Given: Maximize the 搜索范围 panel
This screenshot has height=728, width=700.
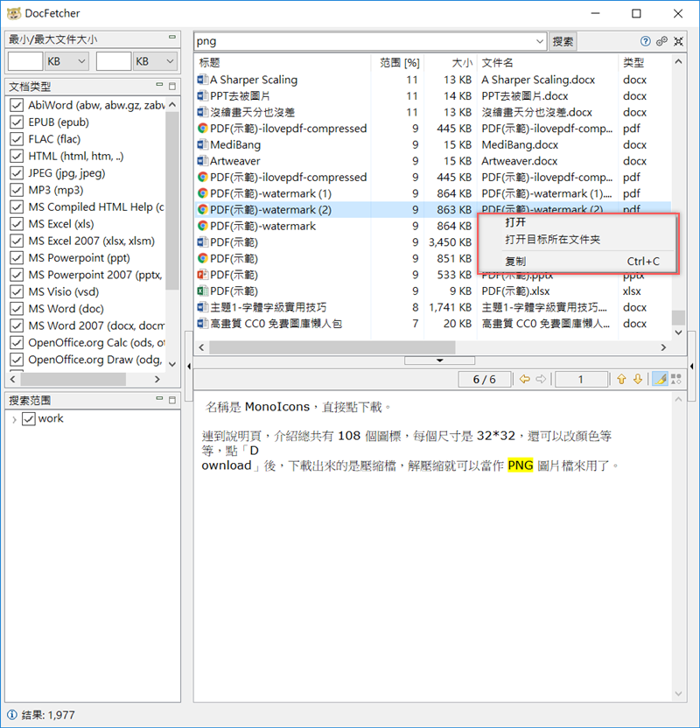Looking at the screenshot, I should (x=172, y=400).
